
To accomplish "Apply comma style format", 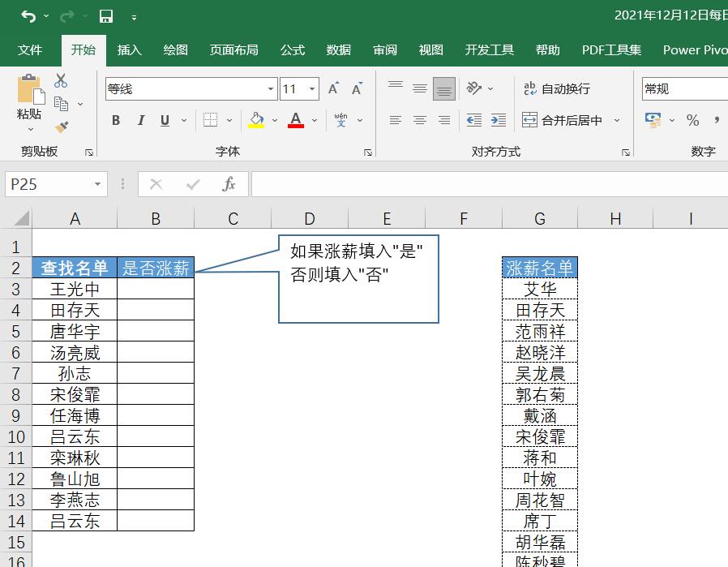I will pyautogui.click(x=717, y=120).
